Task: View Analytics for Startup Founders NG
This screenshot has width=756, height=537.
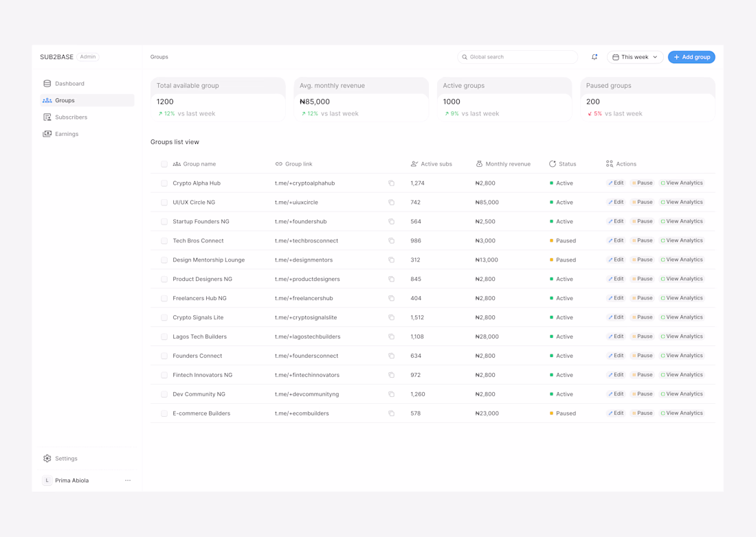Action: coord(682,222)
